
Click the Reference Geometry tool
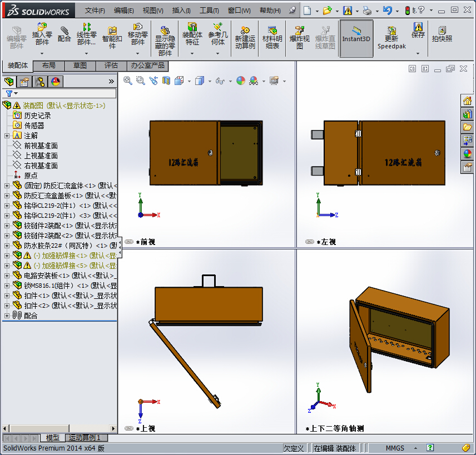point(217,34)
